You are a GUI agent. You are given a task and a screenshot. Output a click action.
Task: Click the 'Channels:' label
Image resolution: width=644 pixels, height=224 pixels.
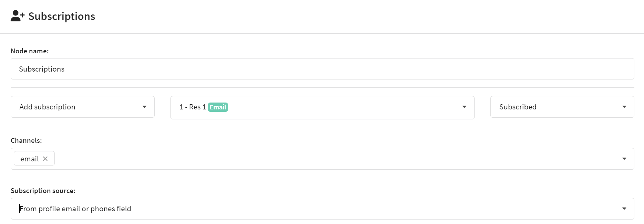point(26,140)
